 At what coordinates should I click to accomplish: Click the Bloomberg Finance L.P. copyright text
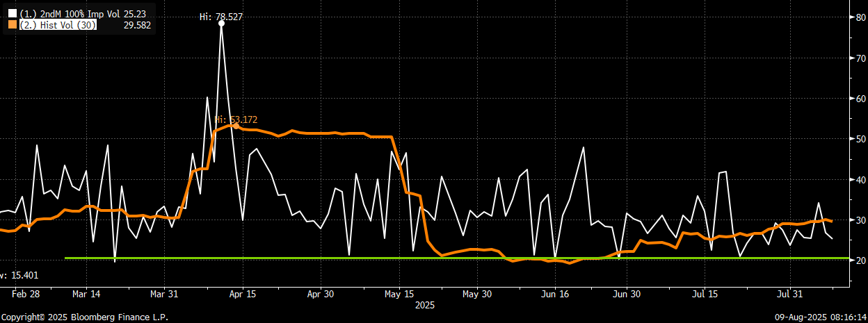(x=84, y=317)
